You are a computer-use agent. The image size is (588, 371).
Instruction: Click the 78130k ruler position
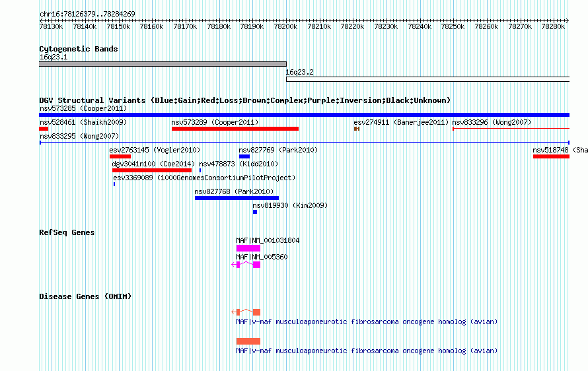click(51, 26)
